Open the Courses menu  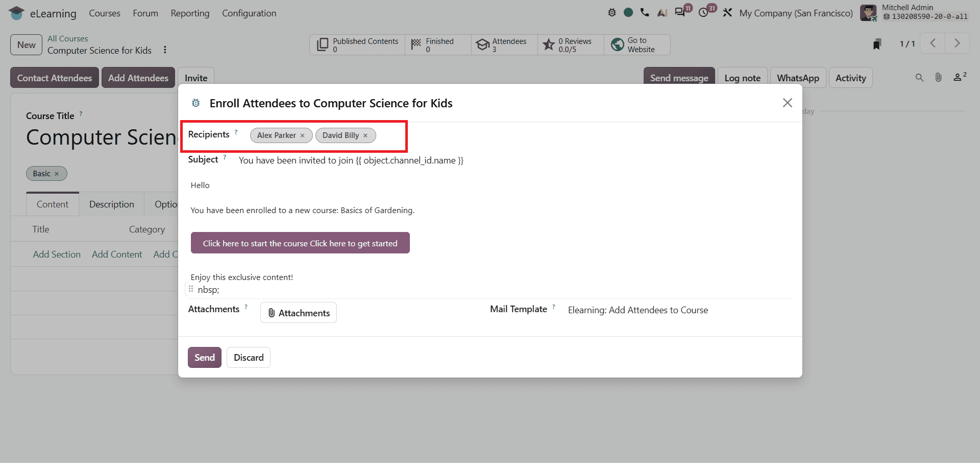(105, 13)
